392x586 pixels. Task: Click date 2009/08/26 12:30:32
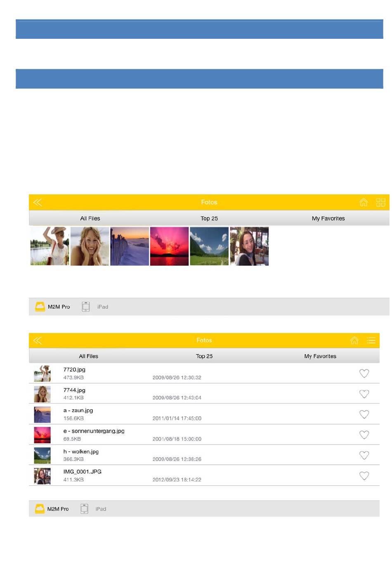point(177,378)
